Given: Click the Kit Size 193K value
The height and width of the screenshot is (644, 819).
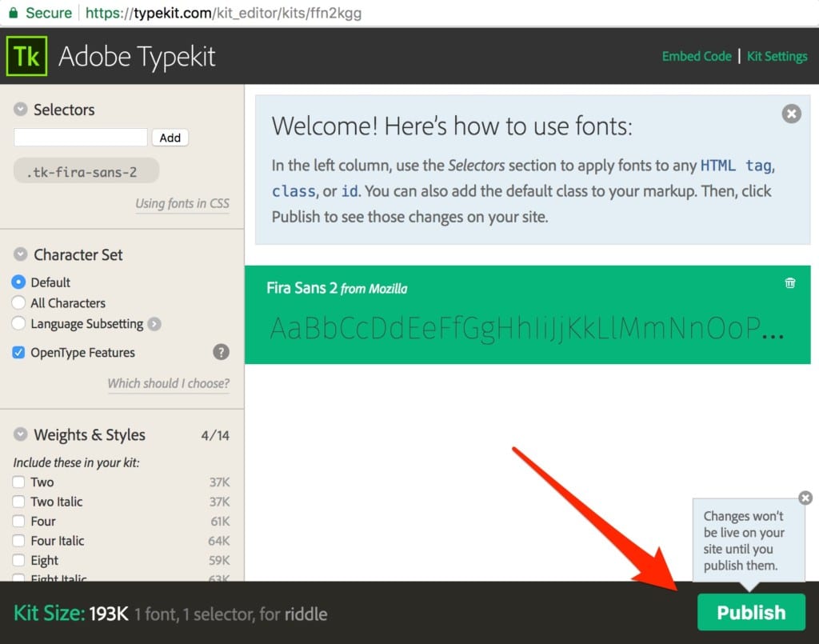Looking at the screenshot, I should click(x=109, y=614).
